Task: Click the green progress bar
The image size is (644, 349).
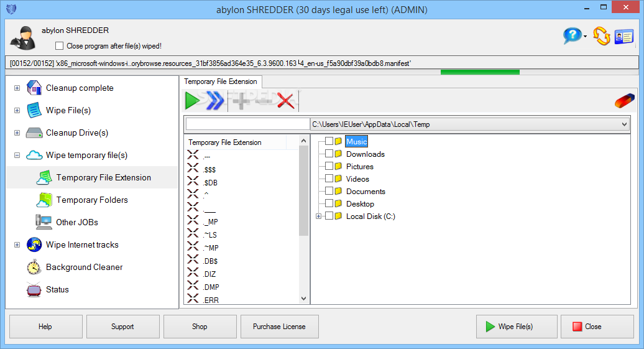Action: pyautogui.click(x=480, y=72)
